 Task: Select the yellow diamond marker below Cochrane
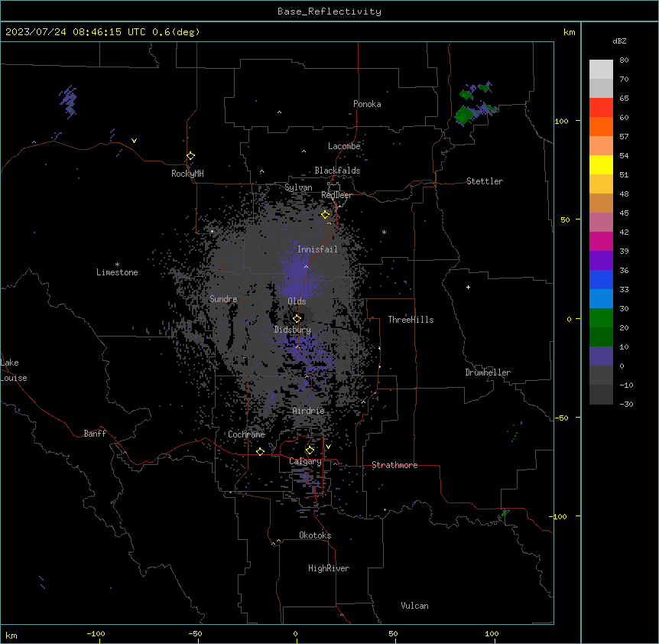260,451
